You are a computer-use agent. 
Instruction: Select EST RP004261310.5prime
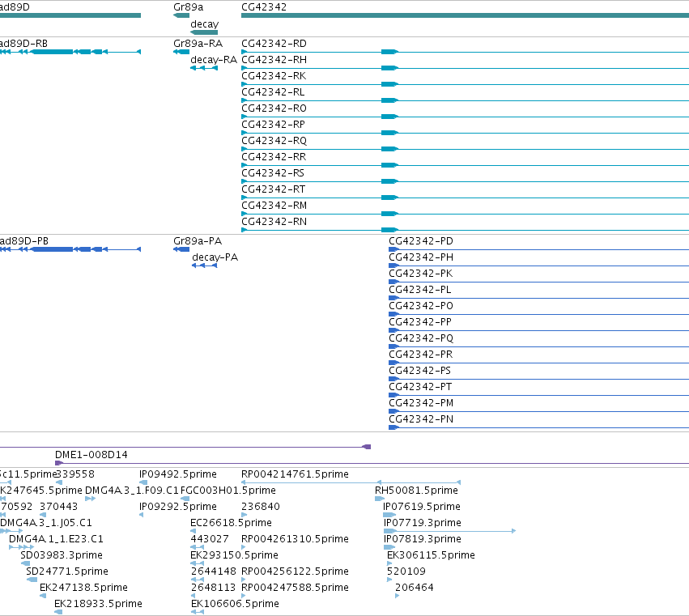pyautogui.click(x=295, y=539)
